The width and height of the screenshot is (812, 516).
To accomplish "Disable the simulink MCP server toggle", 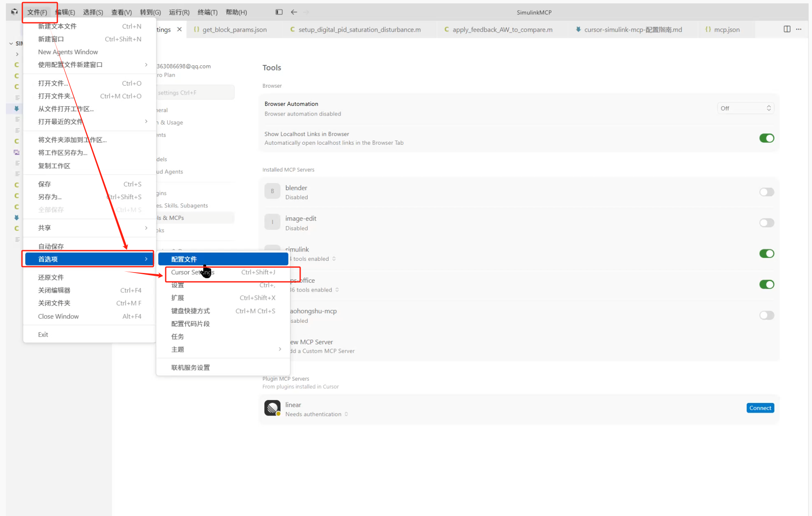I will click(766, 254).
